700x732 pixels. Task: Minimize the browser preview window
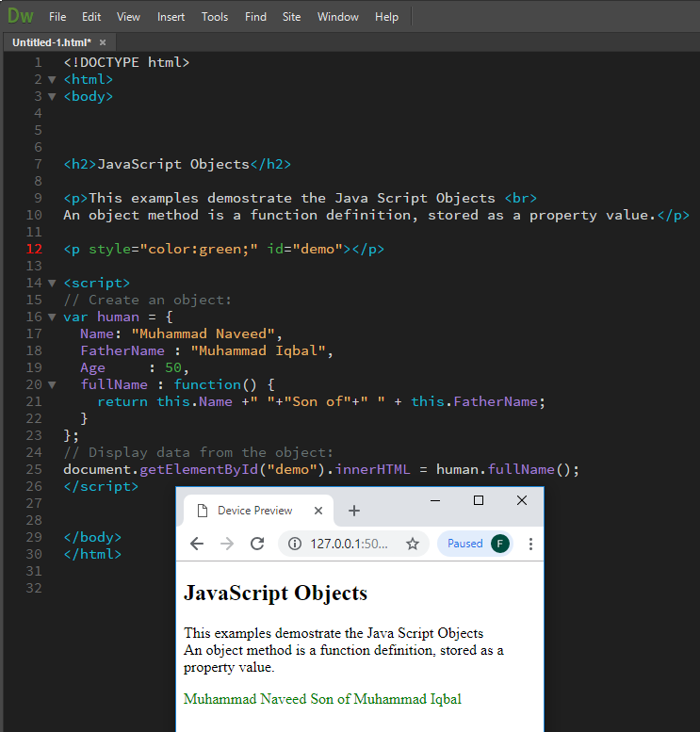(x=435, y=500)
